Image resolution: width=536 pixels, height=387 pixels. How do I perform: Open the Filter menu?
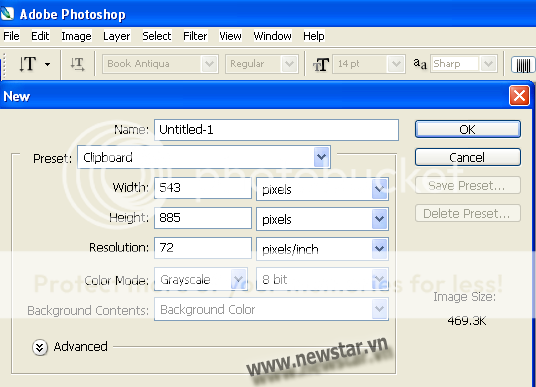coord(195,36)
